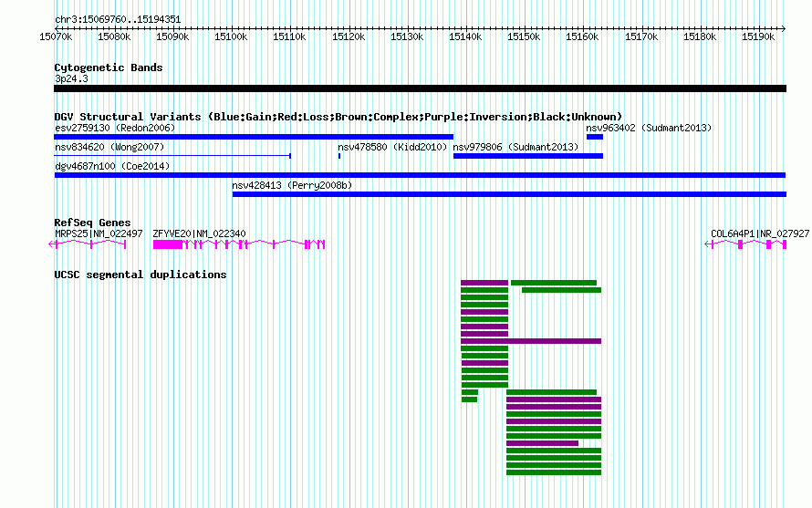Click the 15170k ruler tick label
812x508 pixels.
click(641, 36)
